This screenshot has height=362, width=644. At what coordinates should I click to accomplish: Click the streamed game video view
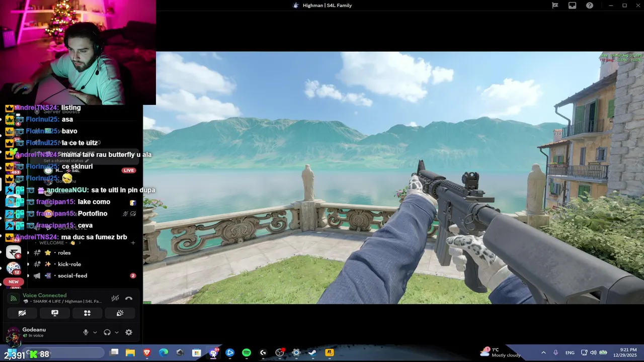point(393,178)
